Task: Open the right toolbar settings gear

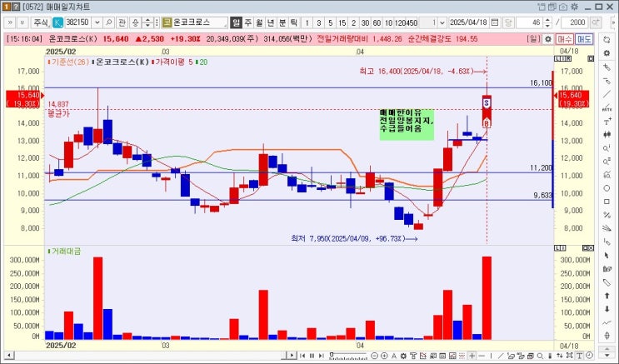Action: click(x=607, y=53)
